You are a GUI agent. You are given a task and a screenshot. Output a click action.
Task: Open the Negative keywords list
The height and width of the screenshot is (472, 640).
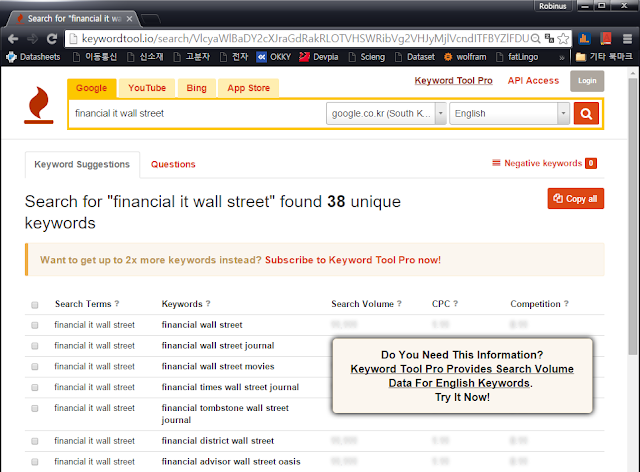(x=544, y=163)
